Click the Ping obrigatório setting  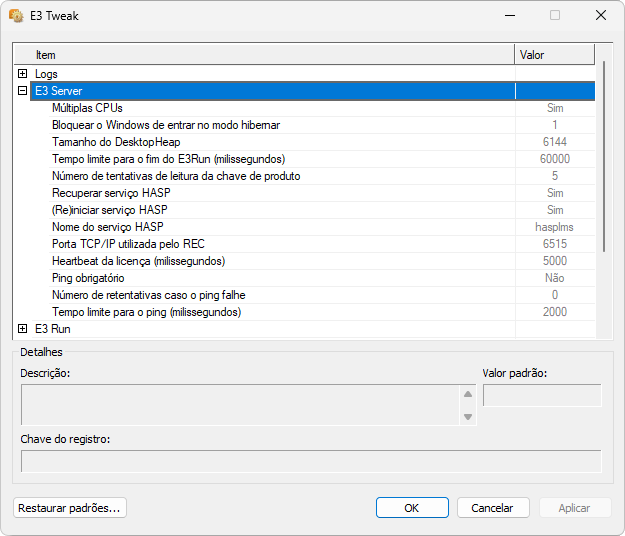point(88,278)
